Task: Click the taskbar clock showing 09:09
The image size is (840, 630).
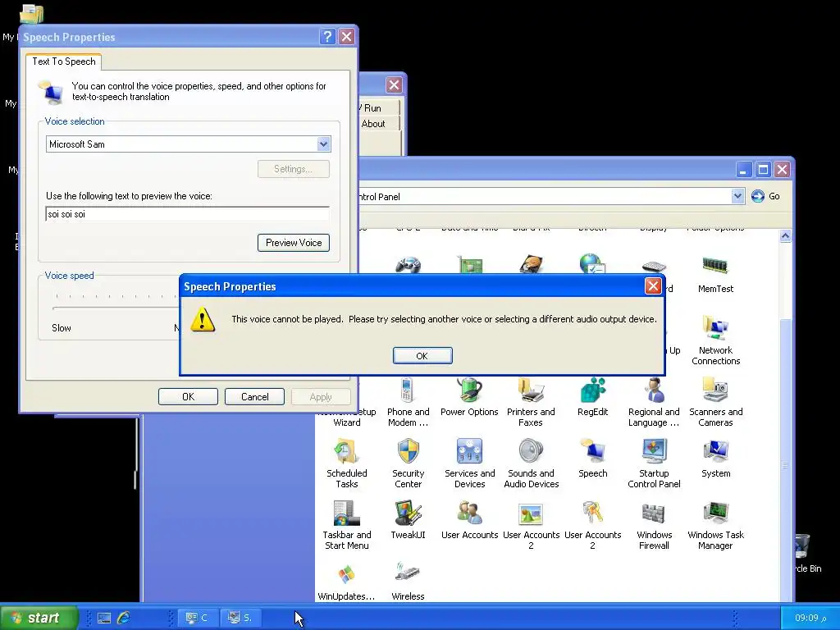Action: (x=810, y=618)
